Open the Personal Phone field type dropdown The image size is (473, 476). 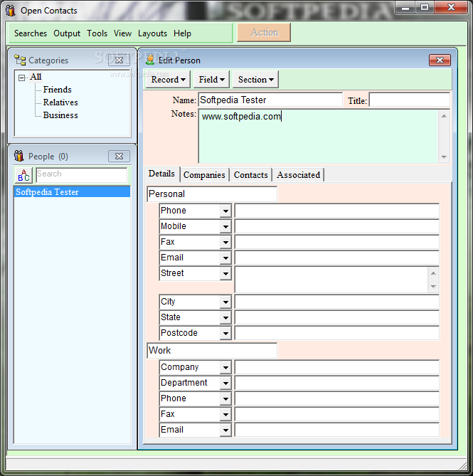225,211
